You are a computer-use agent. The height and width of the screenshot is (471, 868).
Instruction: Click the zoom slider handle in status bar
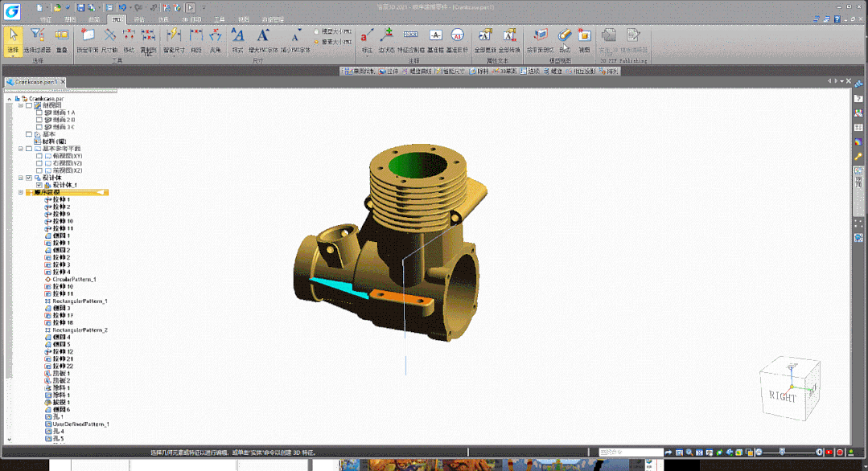click(x=782, y=453)
